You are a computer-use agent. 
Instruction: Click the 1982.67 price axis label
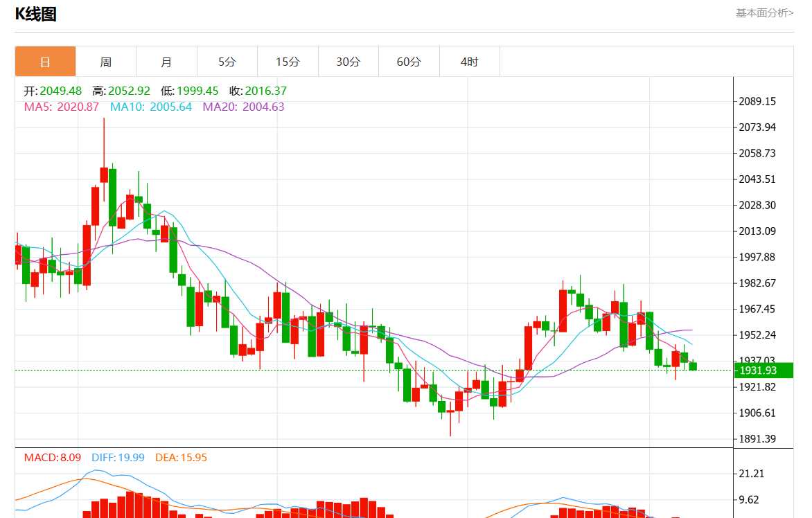coord(757,283)
